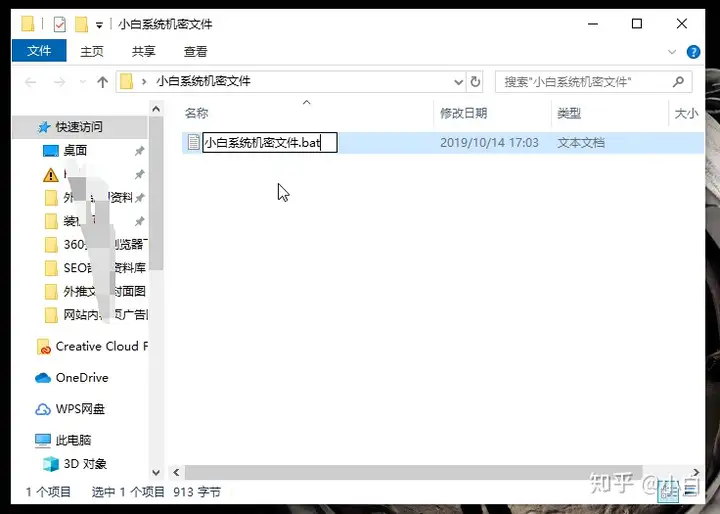
Task: Go up one folder level
Action: pyautogui.click(x=102, y=82)
